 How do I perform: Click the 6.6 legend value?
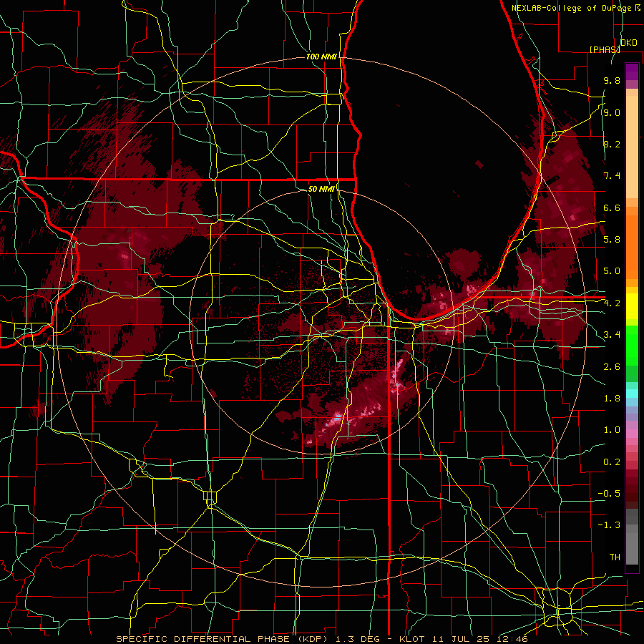[612, 208]
